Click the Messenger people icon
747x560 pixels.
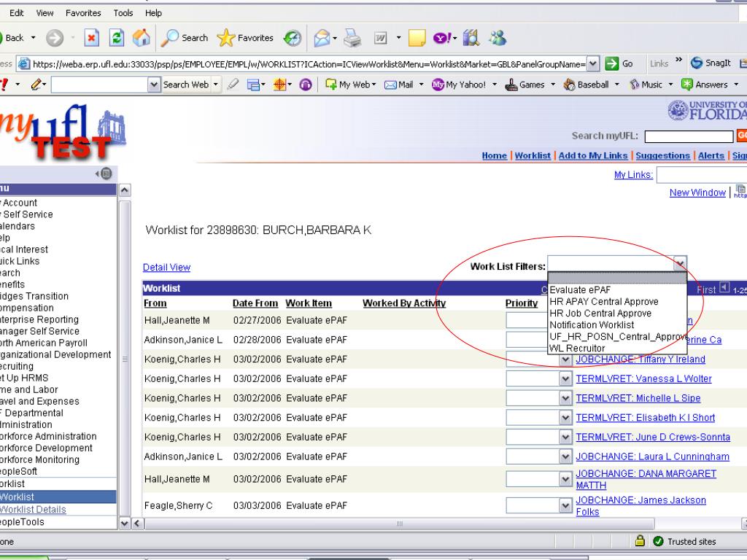click(498, 38)
